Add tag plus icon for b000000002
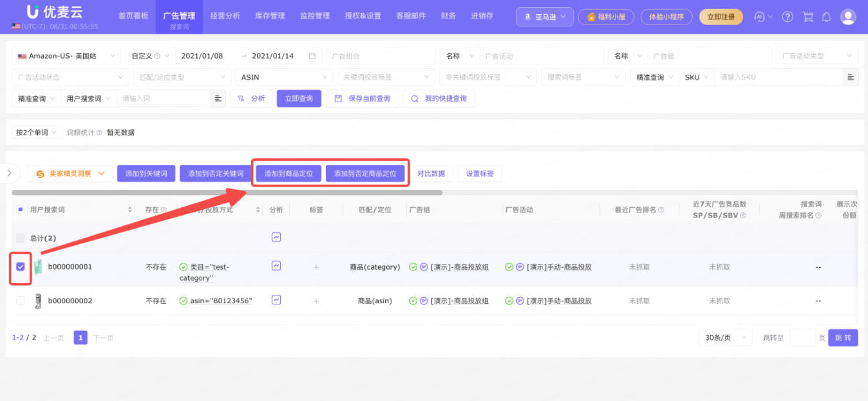The height and width of the screenshot is (401, 868). 316,301
